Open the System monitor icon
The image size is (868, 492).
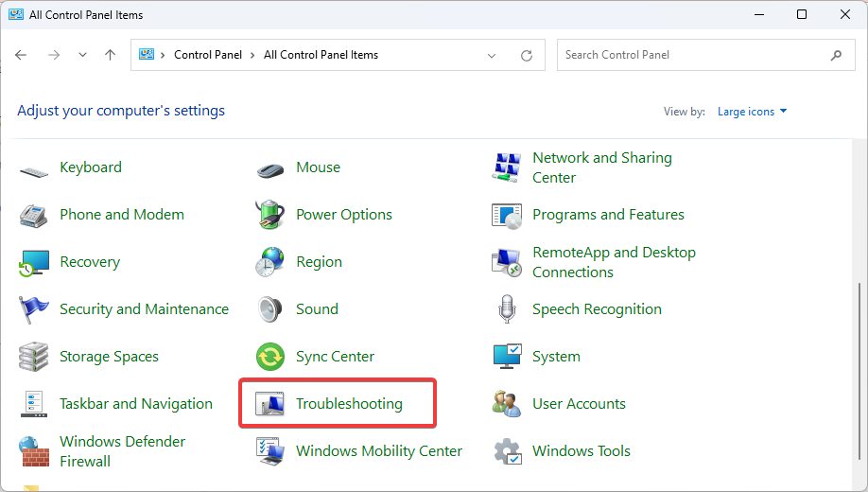[507, 357]
